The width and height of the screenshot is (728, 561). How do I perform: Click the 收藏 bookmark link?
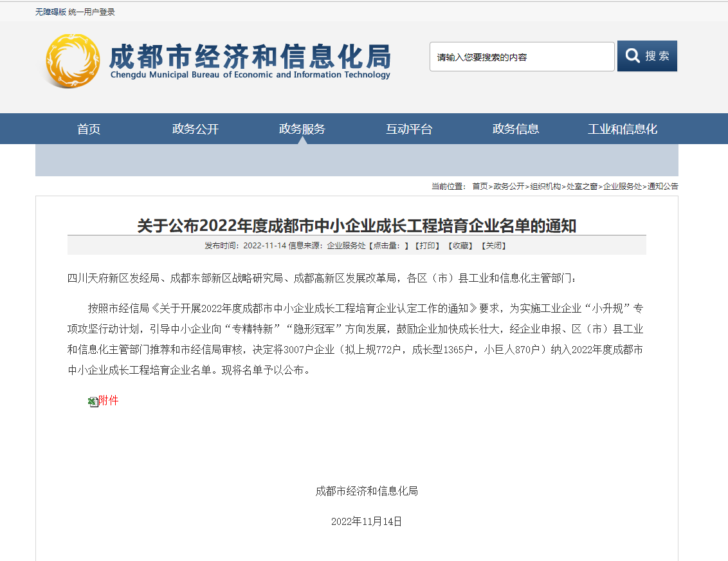tap(460, 246)
